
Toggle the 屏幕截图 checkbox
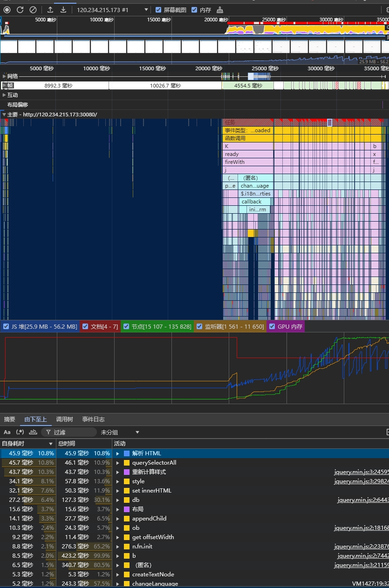point(159,10)
